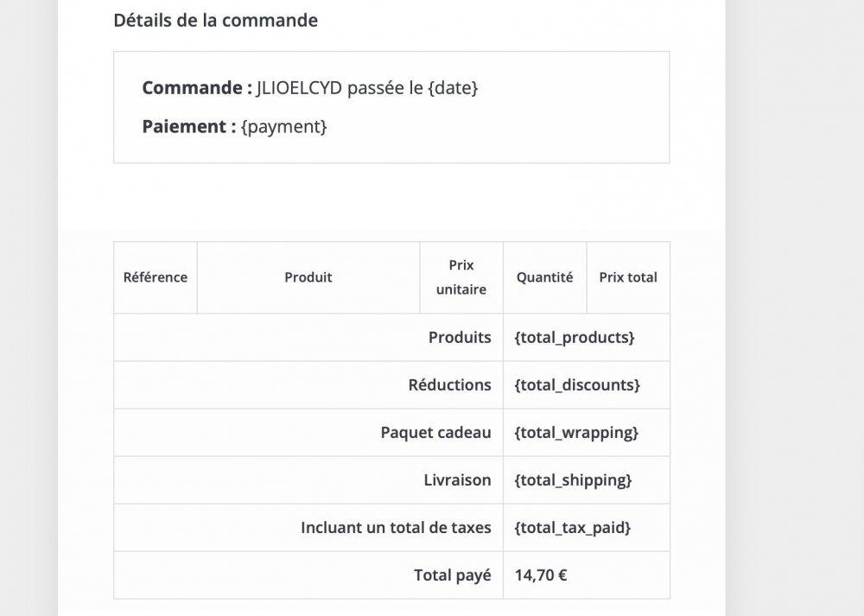Select the Prix total column header
This screenshot has width=864, height=616.
[628, 277]
